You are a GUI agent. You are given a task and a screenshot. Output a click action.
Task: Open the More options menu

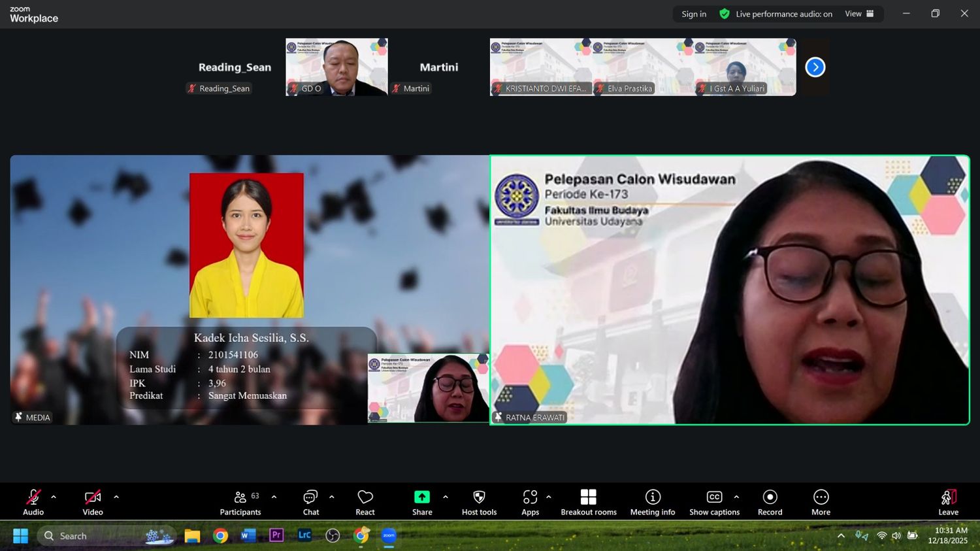pos(821,502)
